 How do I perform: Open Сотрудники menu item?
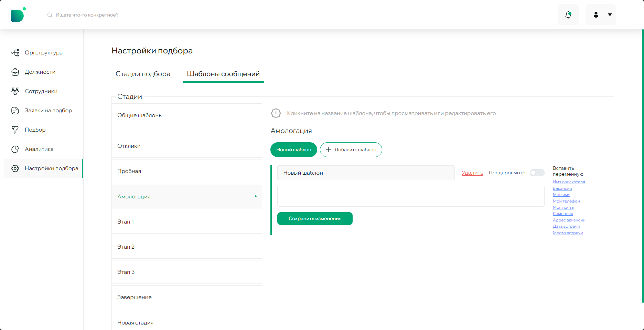41,91
